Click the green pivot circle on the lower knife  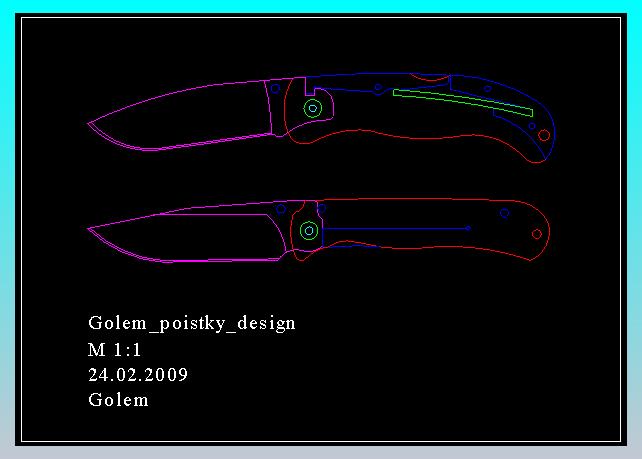point(309,231)
